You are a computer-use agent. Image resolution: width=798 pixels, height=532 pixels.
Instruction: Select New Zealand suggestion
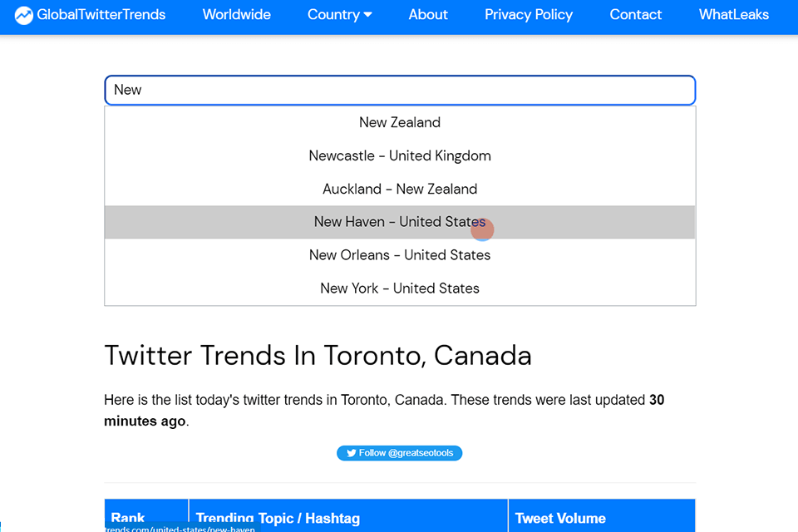click(x=400, y=123)
